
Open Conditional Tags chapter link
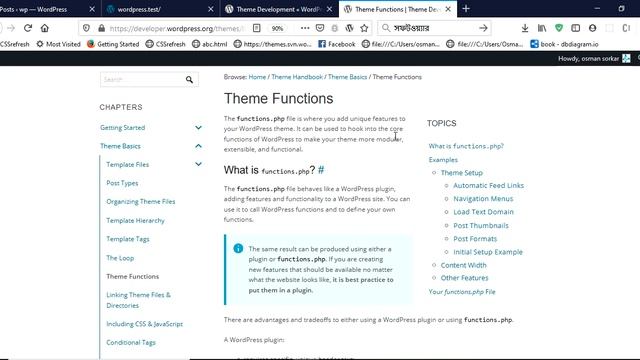point(131,342)
